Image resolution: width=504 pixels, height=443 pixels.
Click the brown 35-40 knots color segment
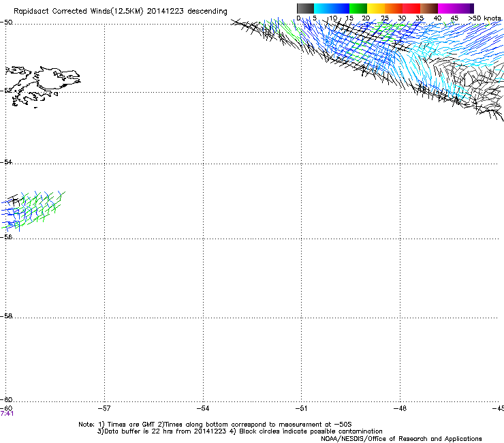point(429,8)
